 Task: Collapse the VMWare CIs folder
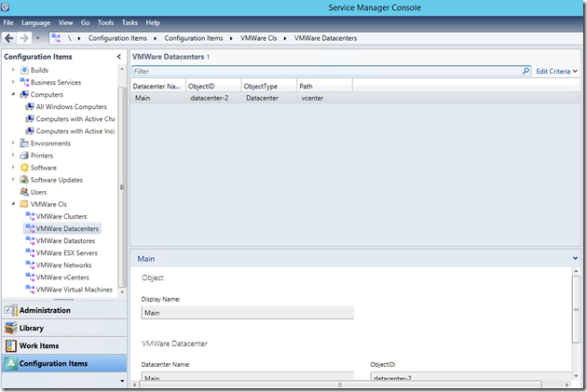click(14, 204)
